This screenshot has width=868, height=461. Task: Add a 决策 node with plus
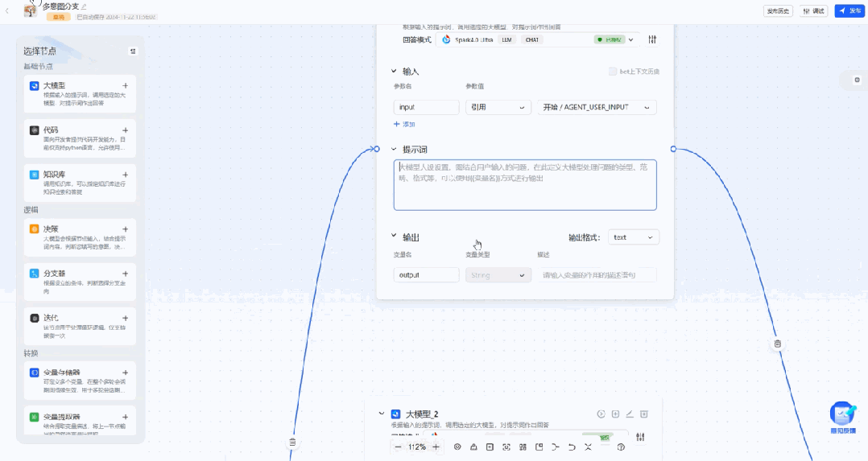[125, 229]
